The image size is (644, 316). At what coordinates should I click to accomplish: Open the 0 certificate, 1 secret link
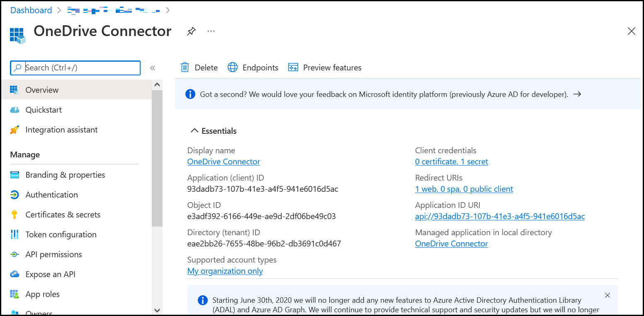(x=452, y=162)
